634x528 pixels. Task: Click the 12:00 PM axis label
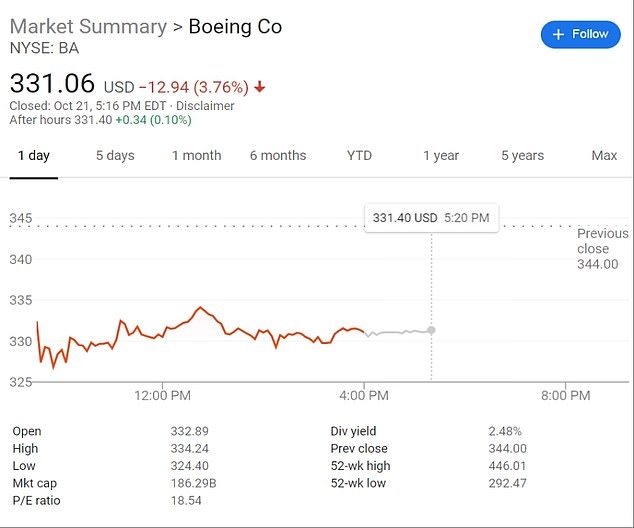[162, 395]
